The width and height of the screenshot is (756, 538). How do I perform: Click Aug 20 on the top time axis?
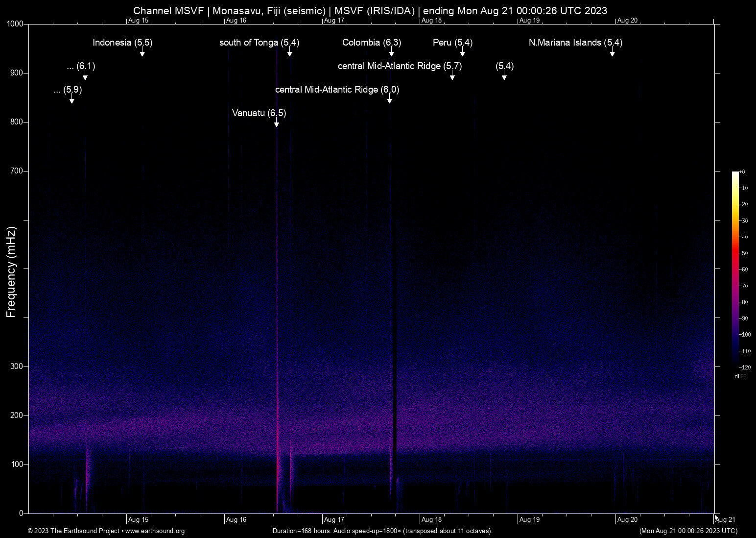point(628,21)
